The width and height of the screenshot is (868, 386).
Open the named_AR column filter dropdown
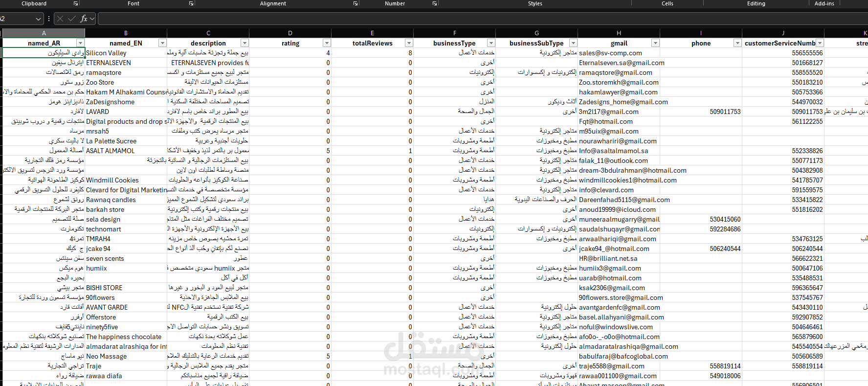click(80, 43)
